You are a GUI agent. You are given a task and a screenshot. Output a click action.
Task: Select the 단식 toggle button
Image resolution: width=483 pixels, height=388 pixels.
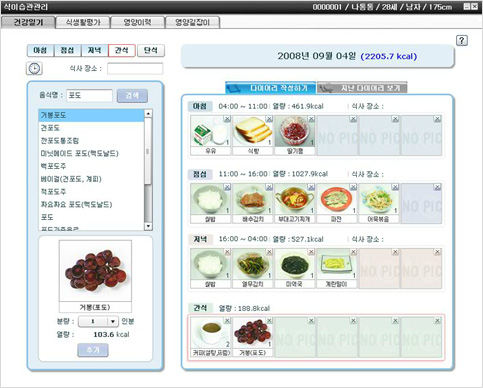pos(151,50)
